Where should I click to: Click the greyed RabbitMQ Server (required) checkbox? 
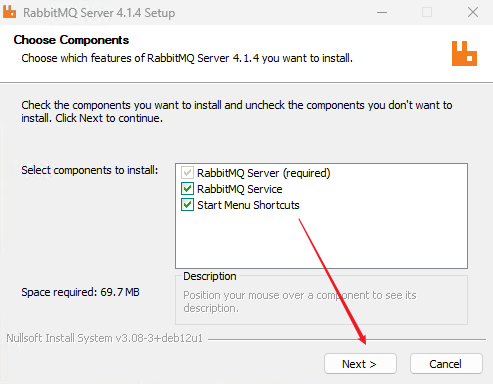(x=187, y=173)
